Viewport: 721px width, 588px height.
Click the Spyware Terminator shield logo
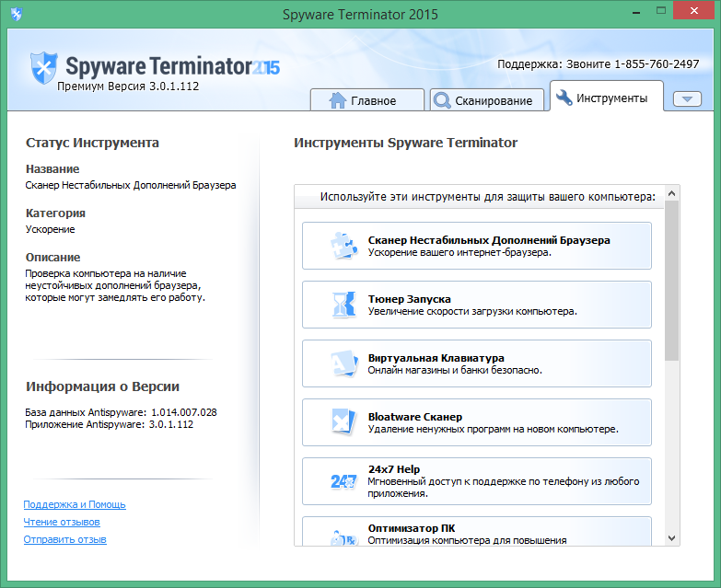(x=43, y=68)
